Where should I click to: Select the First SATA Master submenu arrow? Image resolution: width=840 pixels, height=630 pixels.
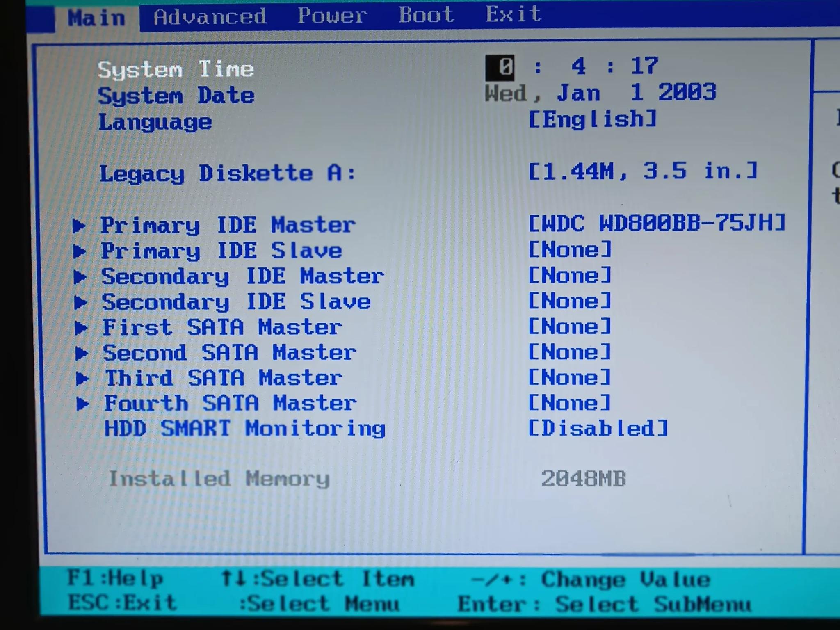82,327
